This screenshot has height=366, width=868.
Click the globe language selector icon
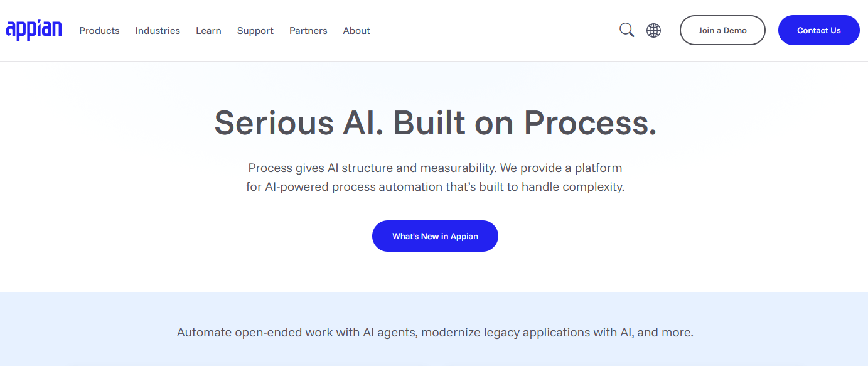tap(653, 30)
